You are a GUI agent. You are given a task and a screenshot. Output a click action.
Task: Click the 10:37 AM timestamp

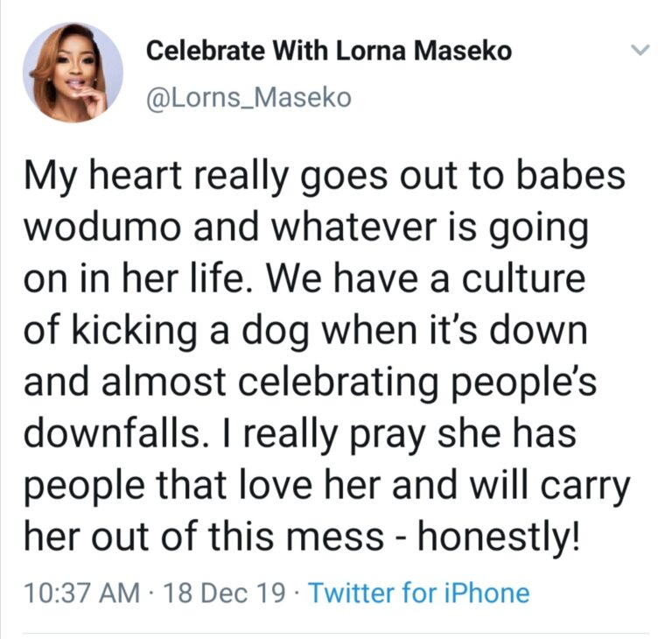(82, 593)
